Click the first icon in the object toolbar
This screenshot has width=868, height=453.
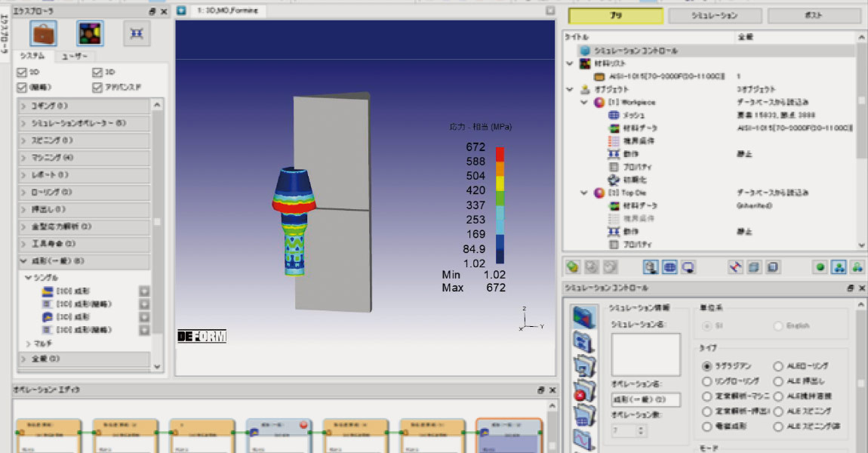point(573,267)
